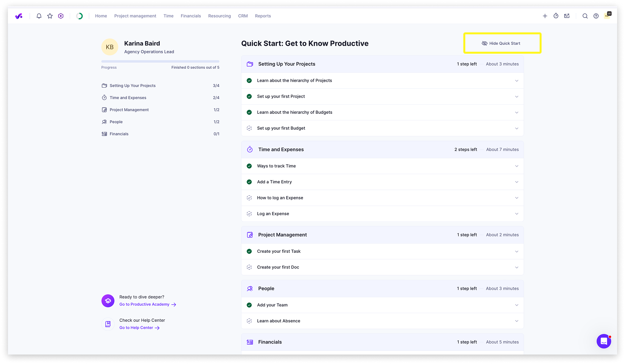The image size is (625, 364).
Task: Click the How to log an Expense step row
Action: click(x=382, y=198)
